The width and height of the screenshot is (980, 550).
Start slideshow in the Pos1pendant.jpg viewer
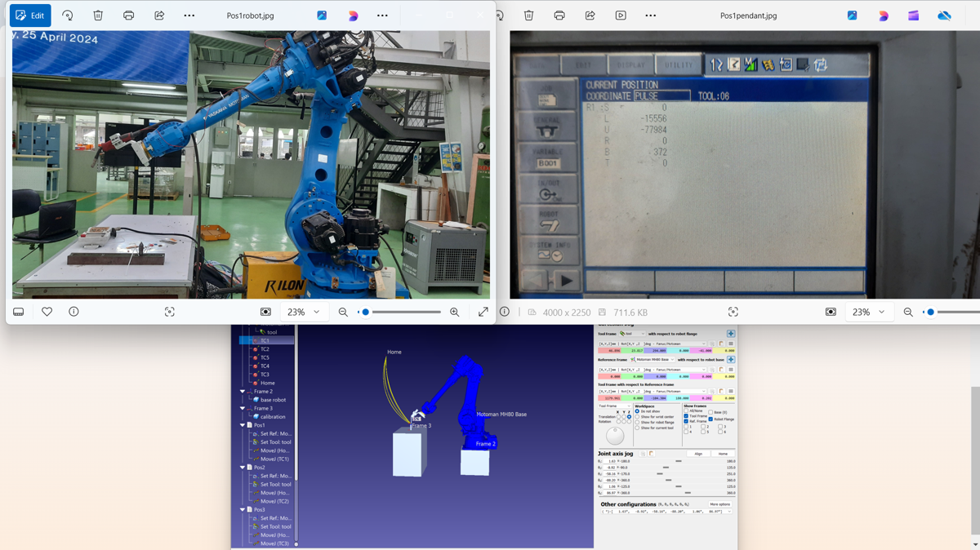pyautogui.click(x=621, y=16)
